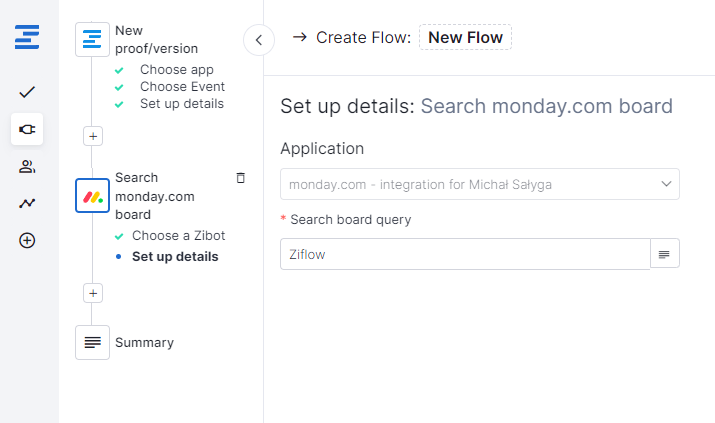Select the Choose a Zibot substep
Screen dimensions: 715x423
click(178, 236)
